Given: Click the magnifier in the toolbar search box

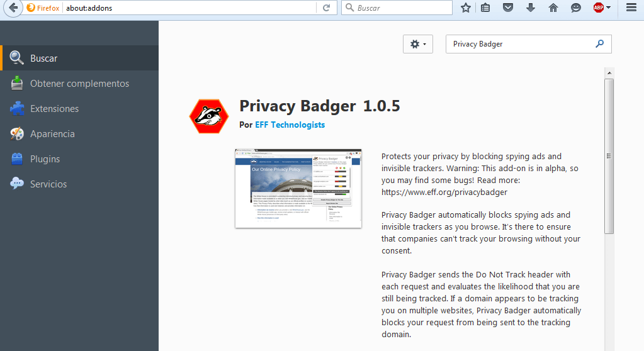Looking at the screenshot, I should coord(349,8).
